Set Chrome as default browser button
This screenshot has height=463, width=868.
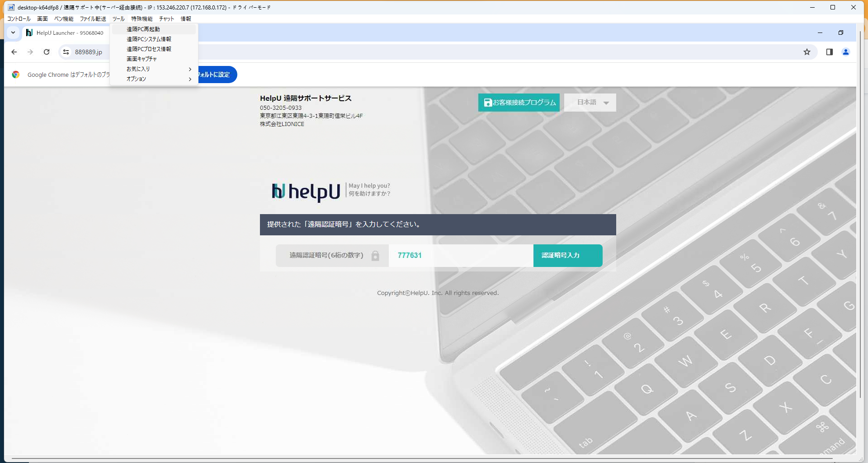pos(217,75)
